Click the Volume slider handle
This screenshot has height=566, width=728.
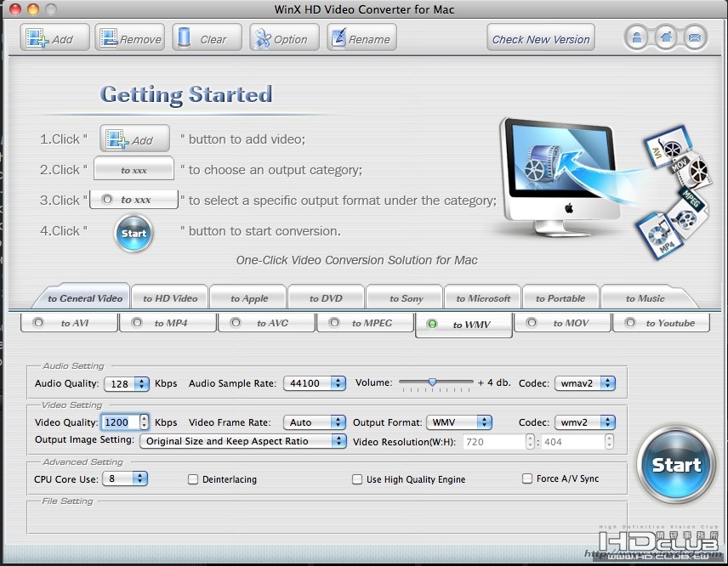pyautogui.click(x=432, y=382)
